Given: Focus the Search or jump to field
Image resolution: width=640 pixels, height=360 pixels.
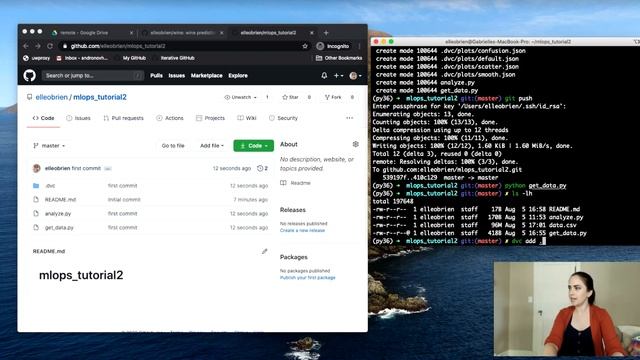Looking at the screenshot, I should pyautogui.click(x=93, y=76).
